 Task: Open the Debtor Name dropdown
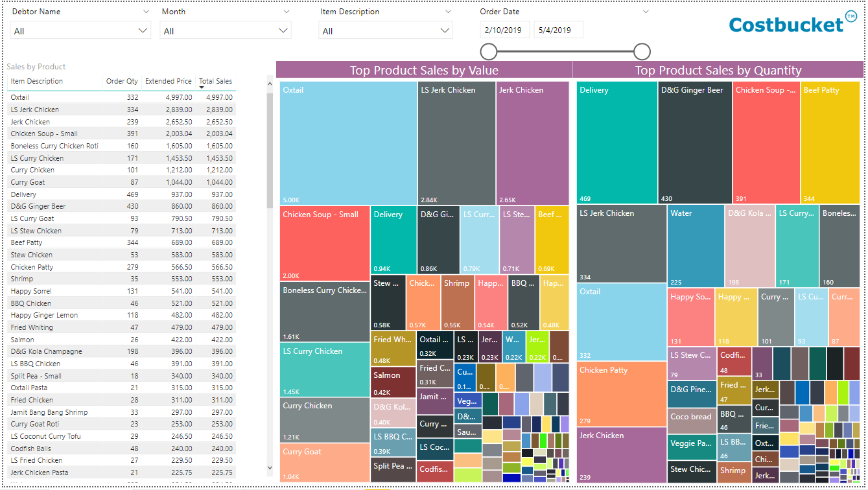80,30
